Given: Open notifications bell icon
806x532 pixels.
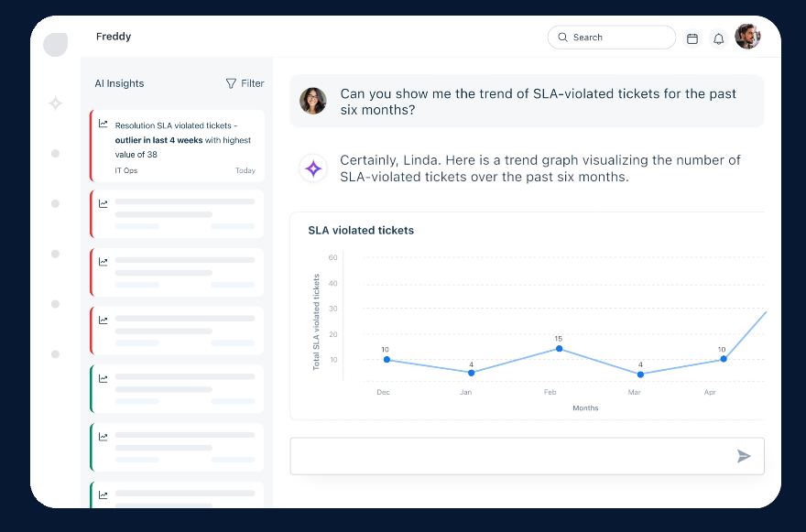Looking at the screenshot, I should 719,38.
